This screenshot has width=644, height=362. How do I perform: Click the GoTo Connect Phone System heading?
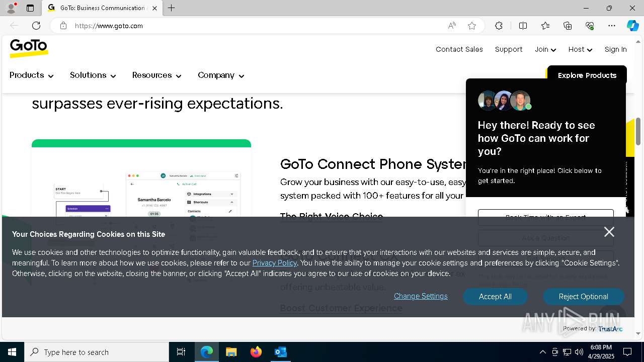click(373, 164)
